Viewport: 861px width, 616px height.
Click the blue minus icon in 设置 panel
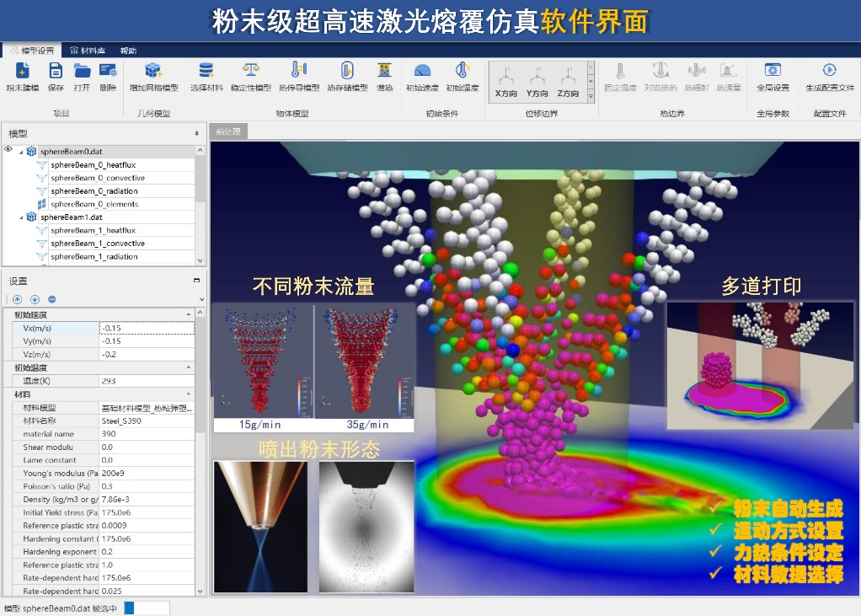[51, 299]
